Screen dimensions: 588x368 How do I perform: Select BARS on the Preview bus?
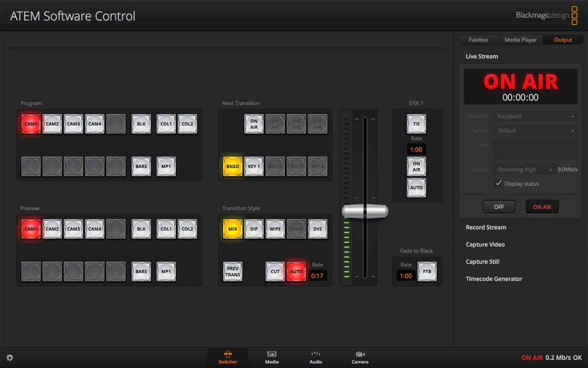point(141,271)
